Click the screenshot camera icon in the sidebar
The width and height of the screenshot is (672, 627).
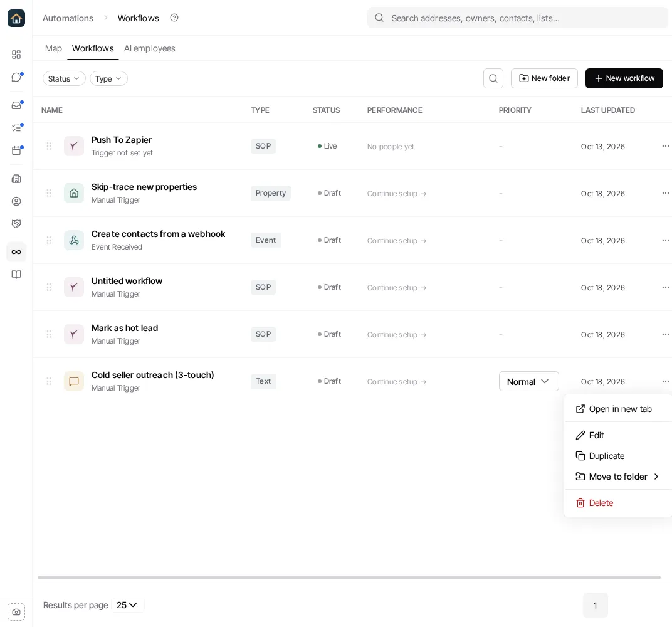click(16, 612)
